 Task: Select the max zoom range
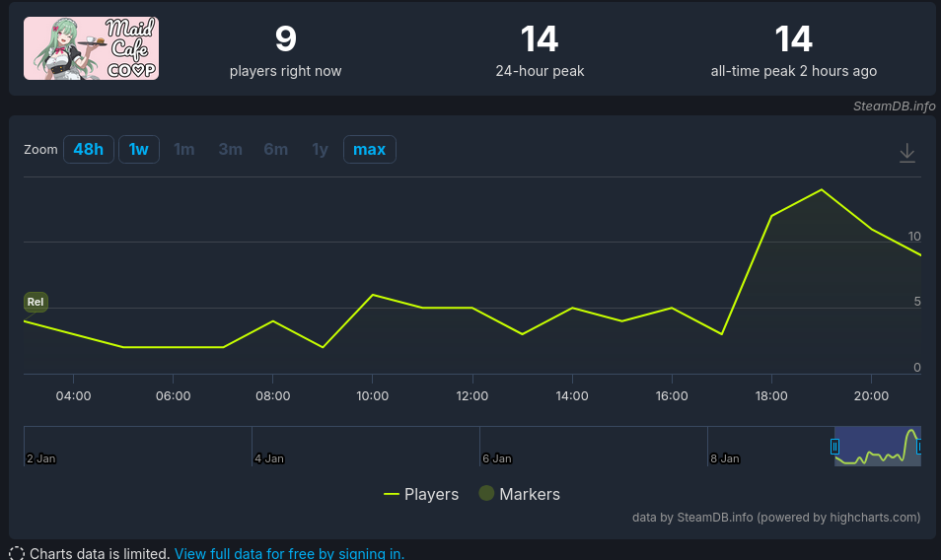tap(369, 149)
